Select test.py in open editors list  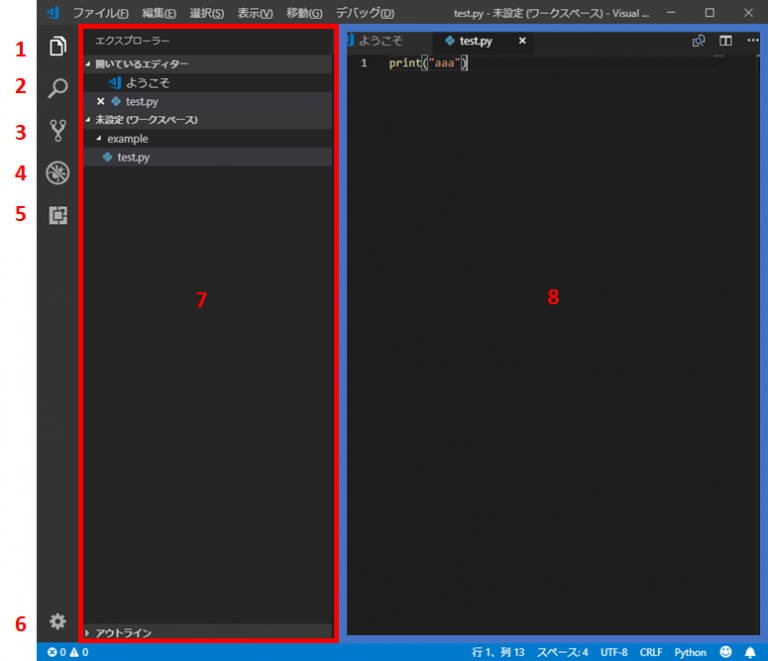(208, 101)
